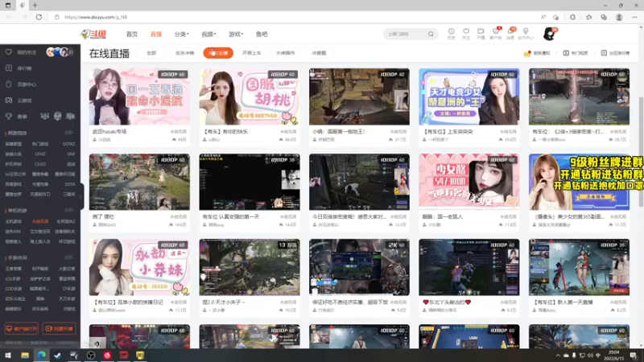
Task: Click the stream title 【有车位】上车突突突
Action: 448,132
